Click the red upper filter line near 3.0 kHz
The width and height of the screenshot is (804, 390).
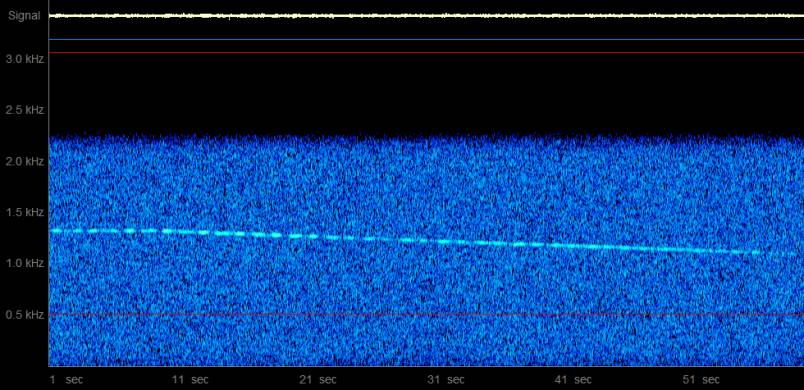426,52
